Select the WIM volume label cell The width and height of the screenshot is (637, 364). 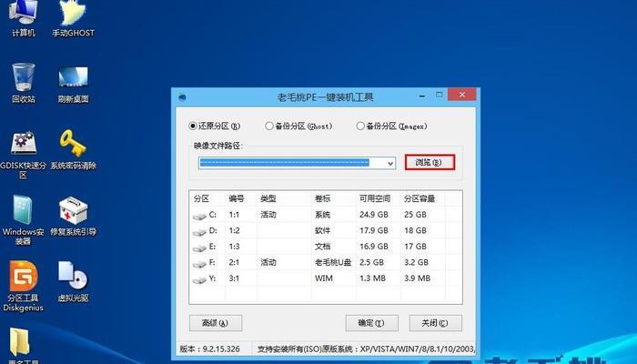(x=324, y=278)
